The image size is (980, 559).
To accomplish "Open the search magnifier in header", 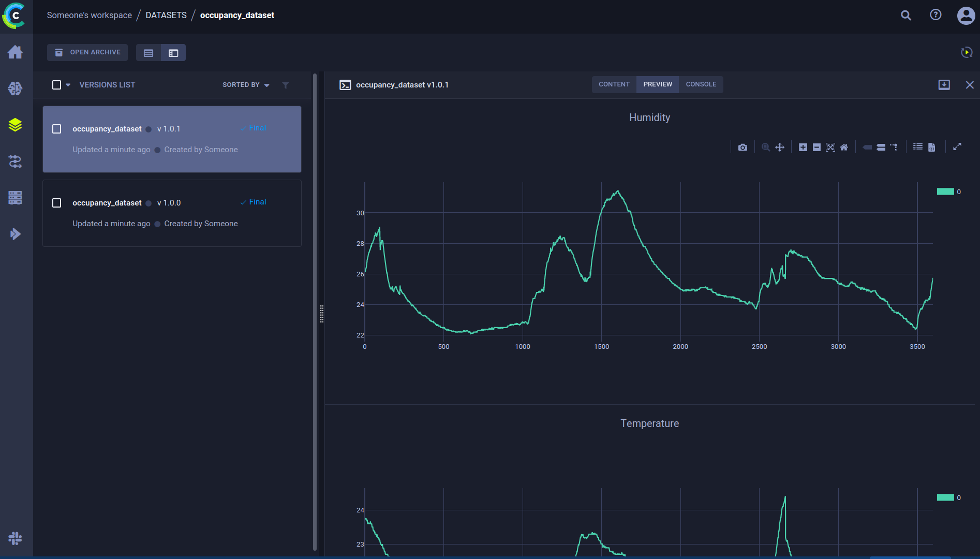I will coord(906,16).
